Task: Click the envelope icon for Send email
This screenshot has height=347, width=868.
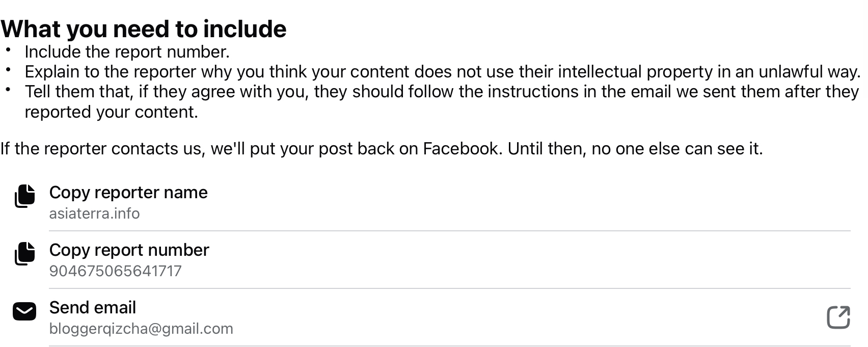Action: point(24,311)
